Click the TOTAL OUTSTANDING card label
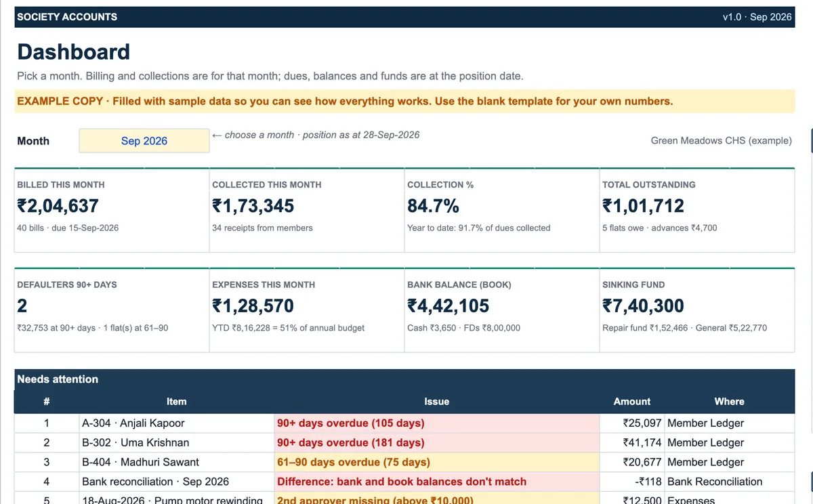Screen dimensions: 813x504 coord(649,184)
